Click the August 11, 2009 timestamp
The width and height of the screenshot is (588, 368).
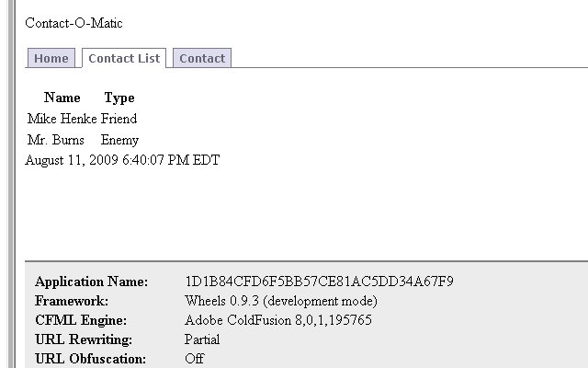[x=122, y=160]
